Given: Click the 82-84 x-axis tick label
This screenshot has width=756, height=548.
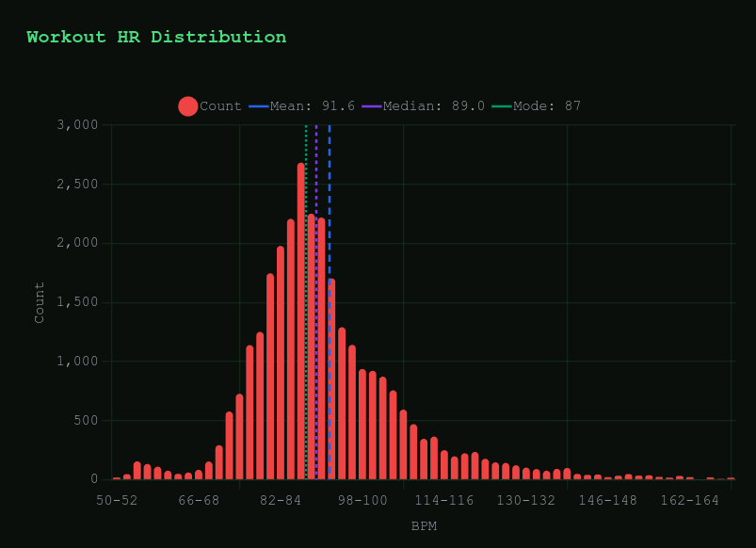Looking at the screenshot, I should 281,500.
